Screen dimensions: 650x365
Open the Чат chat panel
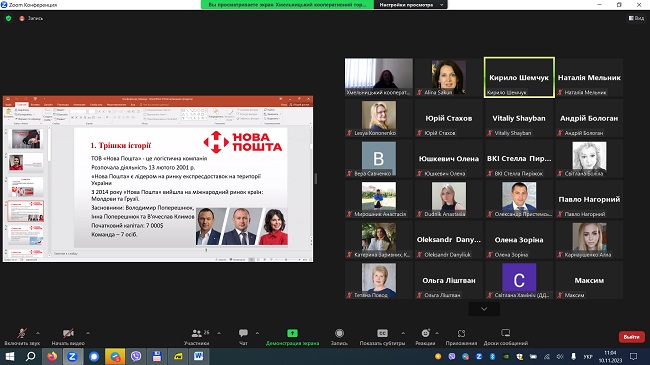243,336
